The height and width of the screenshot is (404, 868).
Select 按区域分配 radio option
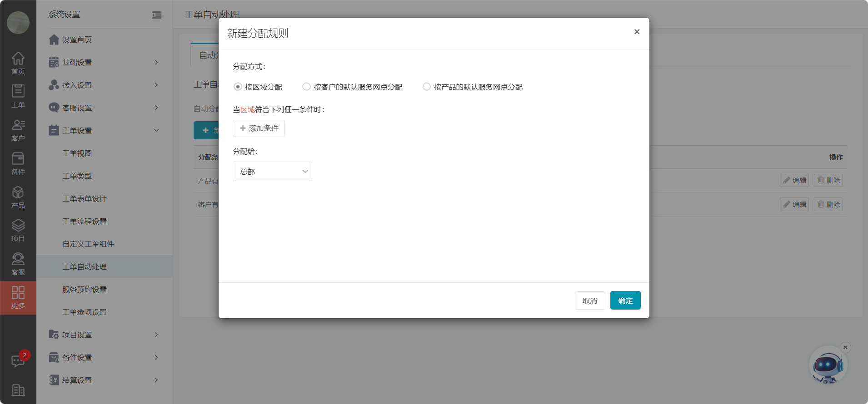238,87
